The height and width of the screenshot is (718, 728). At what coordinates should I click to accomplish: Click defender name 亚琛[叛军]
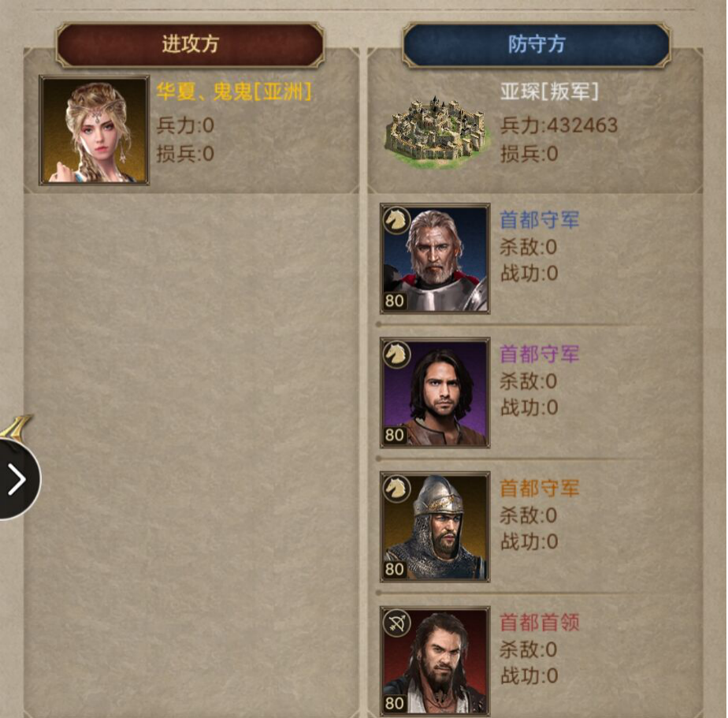tap(549, 91)
